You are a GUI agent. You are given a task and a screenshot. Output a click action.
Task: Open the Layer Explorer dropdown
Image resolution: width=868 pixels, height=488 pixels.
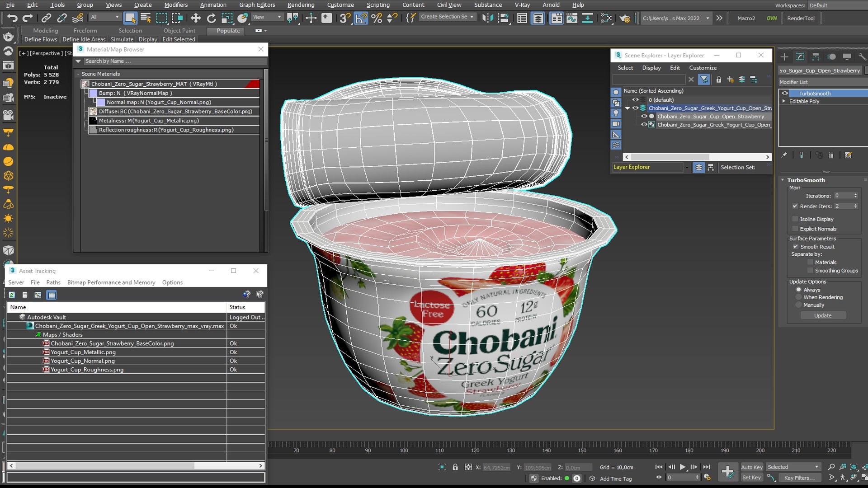687,167
